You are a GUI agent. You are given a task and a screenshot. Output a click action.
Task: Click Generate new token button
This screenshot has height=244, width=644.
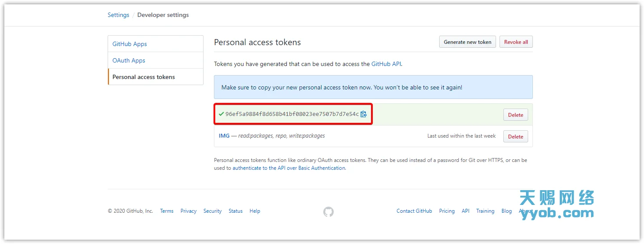pyautogui.click(x=467, y=42)
